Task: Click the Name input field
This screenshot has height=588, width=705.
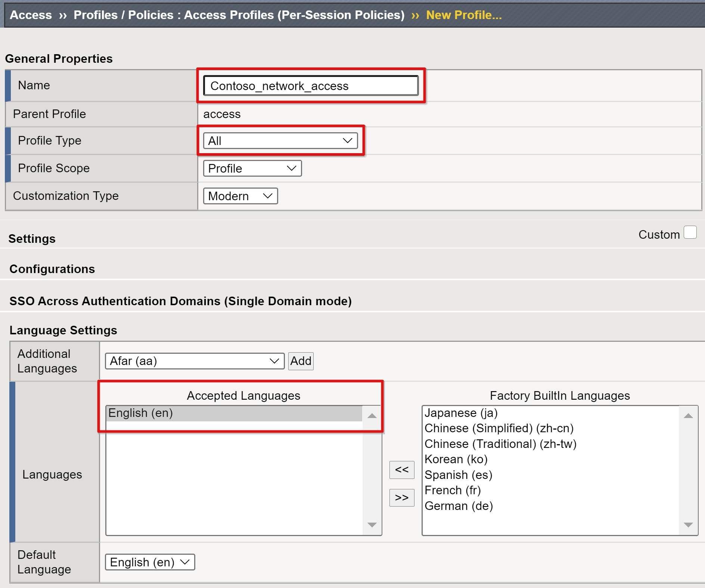Action: [310, 86]
